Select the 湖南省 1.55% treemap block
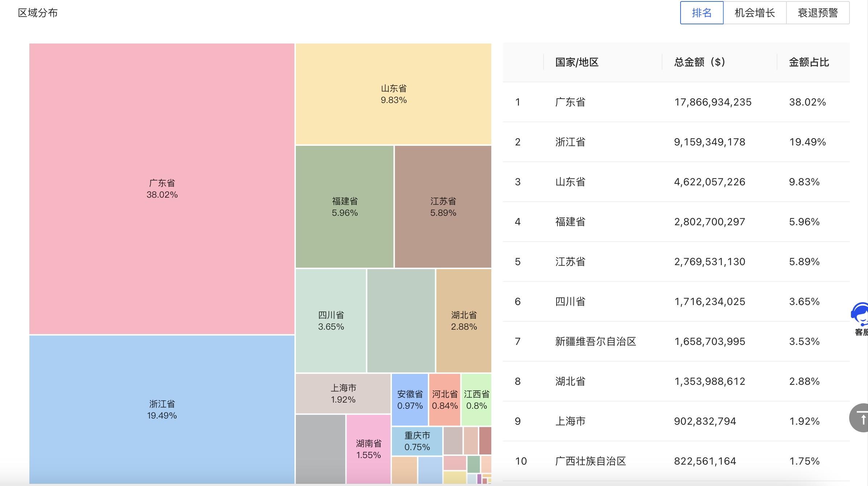This screenshot has height=486, width=868. pos(368,449)
